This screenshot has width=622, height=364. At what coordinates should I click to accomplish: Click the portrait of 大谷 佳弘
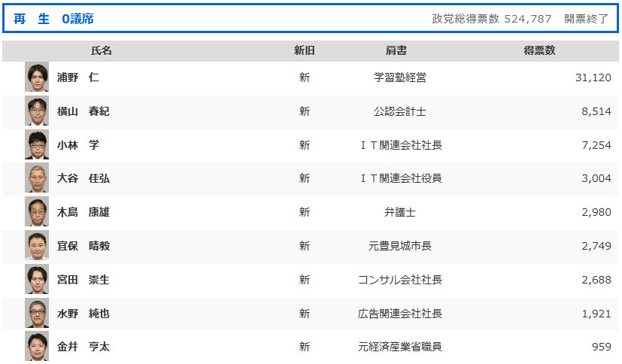pos(37,178)
